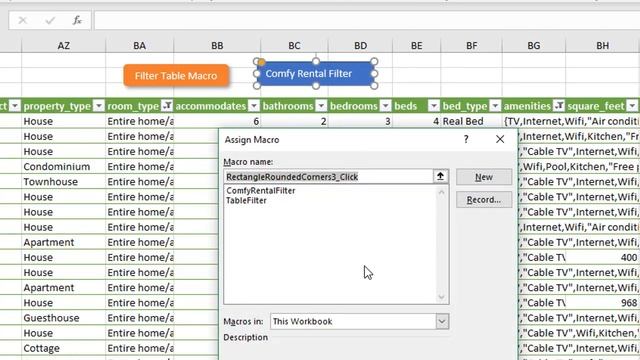The width and height of the screenshot is (640, 360).
Task: Select column BF header
Action: click(471, 46)
